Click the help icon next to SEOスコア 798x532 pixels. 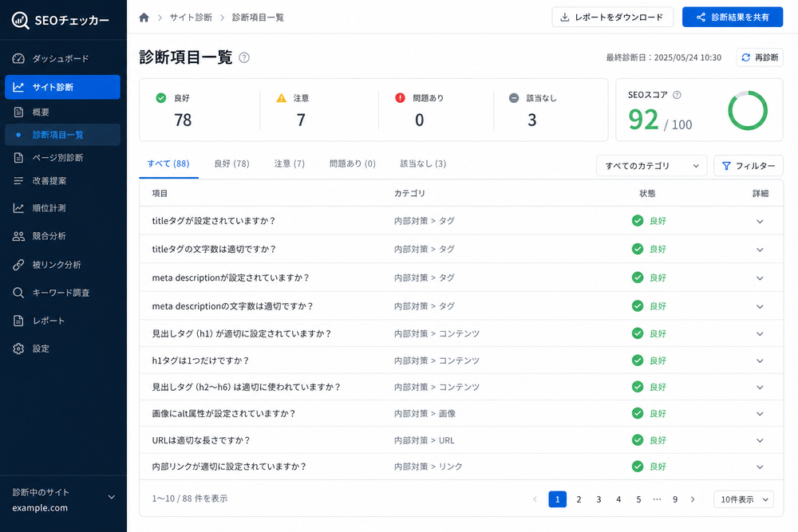[677, 95]
